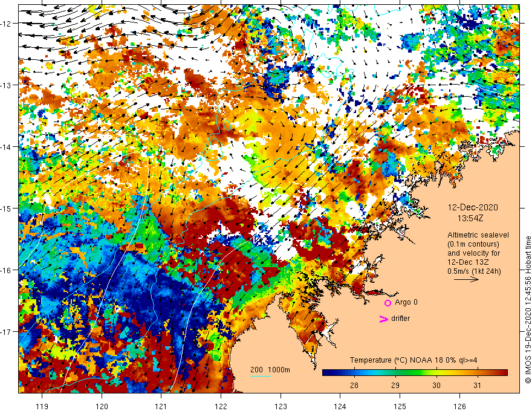Click longitude label 122 on bottom axis

pos(221,406)
